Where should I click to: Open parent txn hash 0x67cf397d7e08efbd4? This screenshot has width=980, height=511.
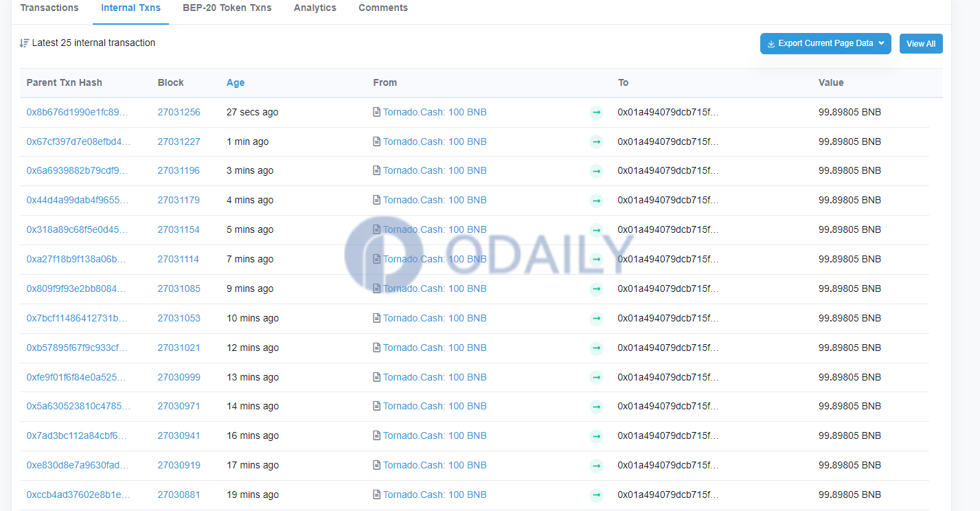pos(78,141)
